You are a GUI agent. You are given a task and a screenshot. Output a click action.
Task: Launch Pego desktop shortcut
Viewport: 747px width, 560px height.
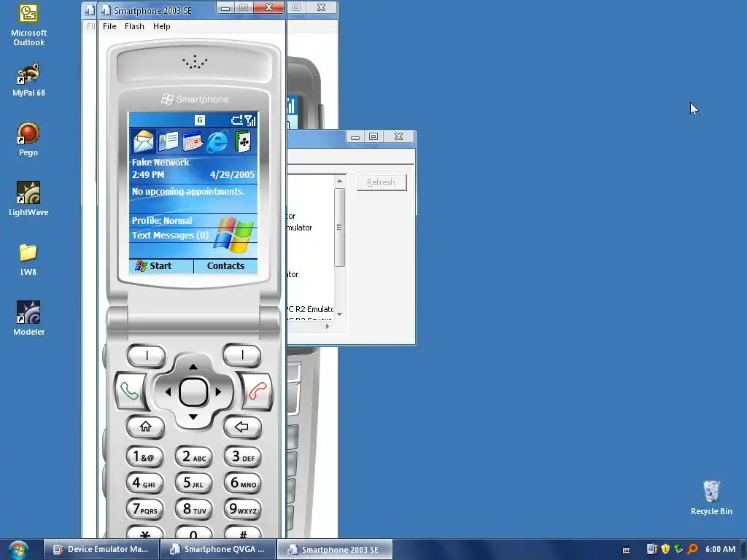[28, 139]
